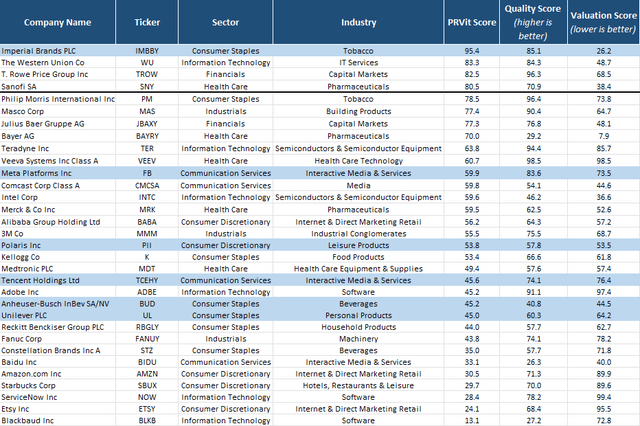Select Industrial Conglomerates industry cell
Screen dimensions: 640x426
pos(358,234)
